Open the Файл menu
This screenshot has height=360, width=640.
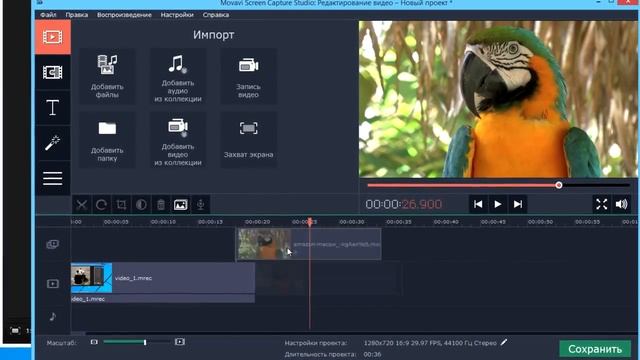[48, 15]
